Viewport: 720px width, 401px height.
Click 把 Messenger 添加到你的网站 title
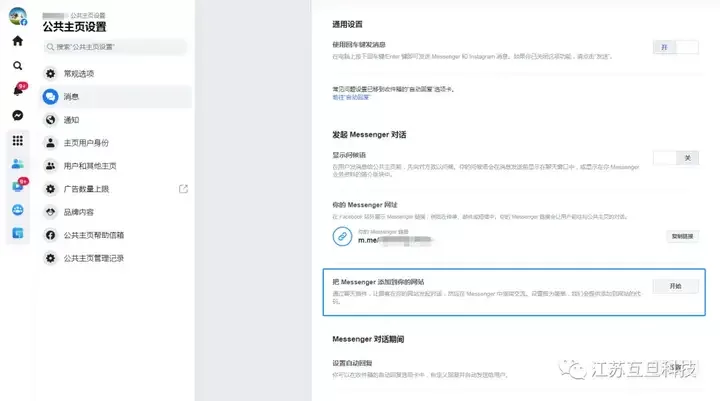coord(378,282)
